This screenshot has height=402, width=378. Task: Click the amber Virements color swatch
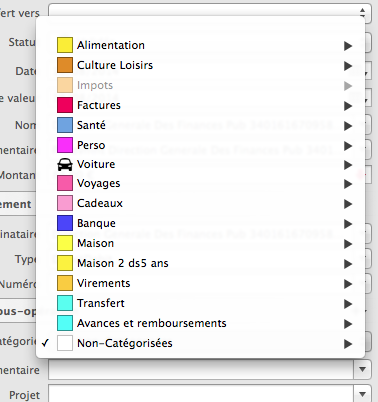click(x=65, y=283)
